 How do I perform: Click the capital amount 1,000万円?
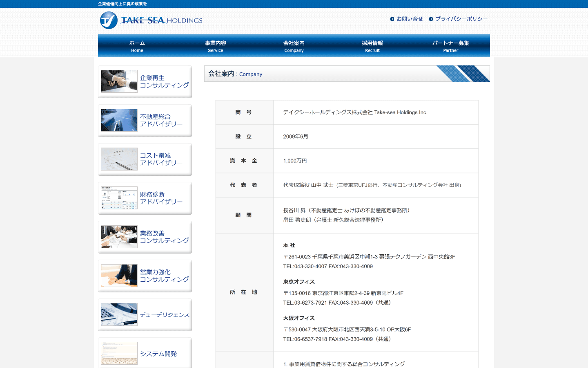coord(295,161)
